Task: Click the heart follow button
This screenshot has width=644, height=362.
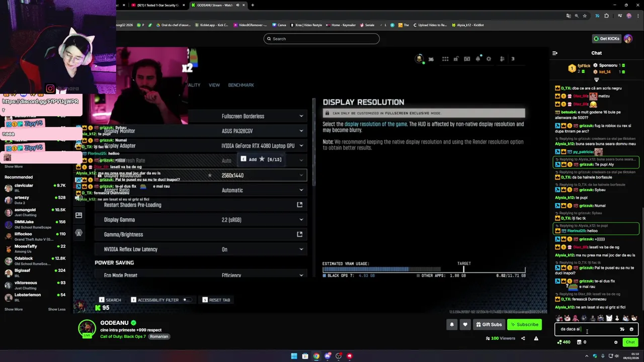Action: coord(465,324)
